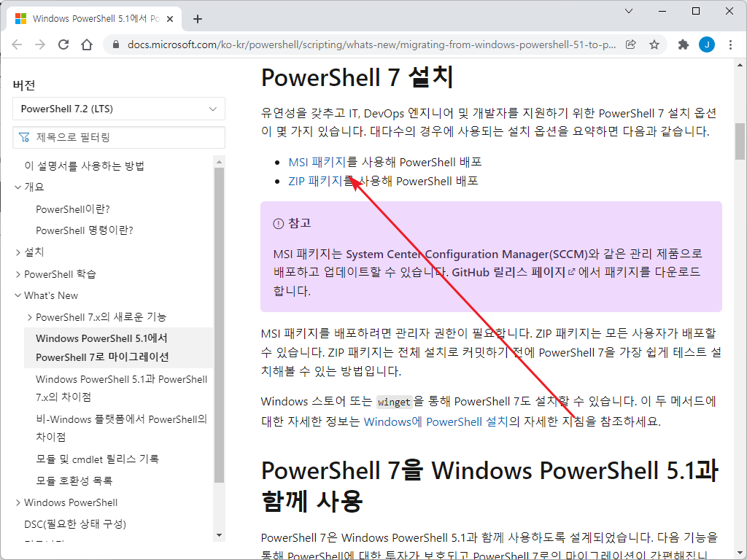This screenshot has height=560, width=747.
Task: Open Chrome's three-dot menu
Action: (x=731, y=44)
